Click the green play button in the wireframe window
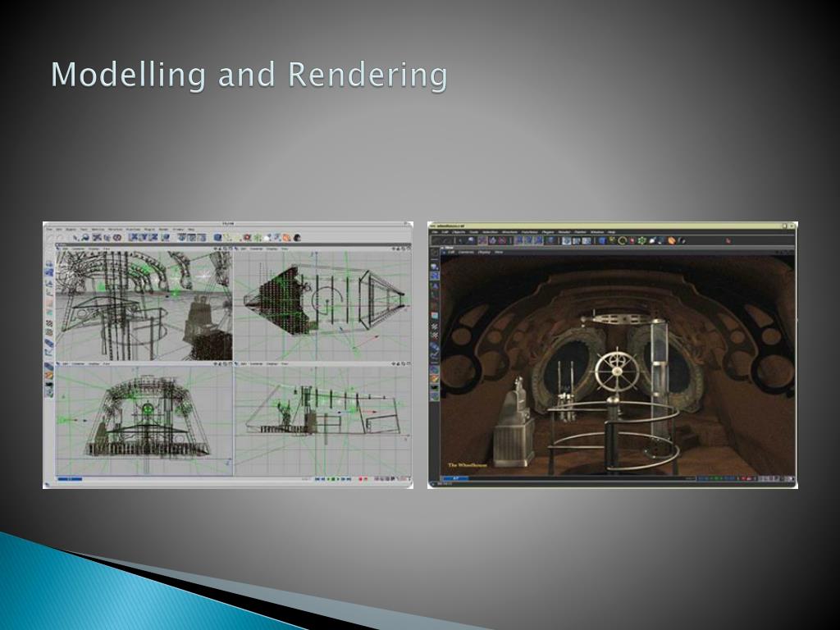 click(x=333, y=478)
